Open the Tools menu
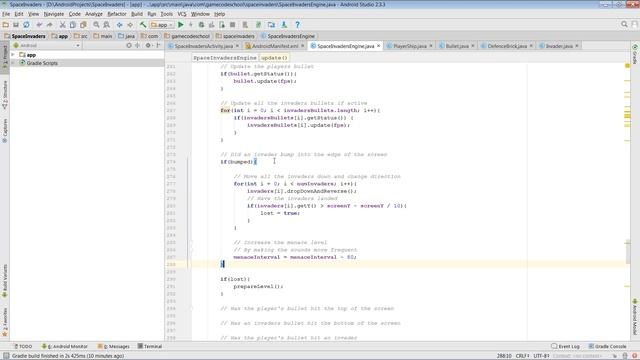This screenshot has width=640, height=360. 166,14
